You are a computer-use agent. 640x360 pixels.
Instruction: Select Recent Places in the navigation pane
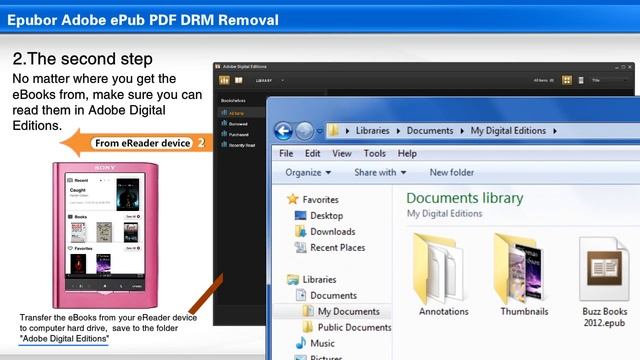pos(338,247)
